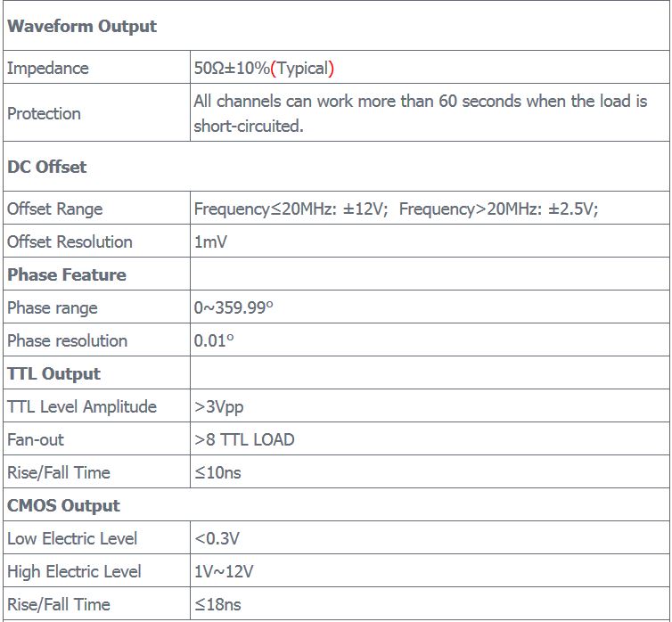Click the DC Offset section header
The image size is (672, 622).
[47, 167]
